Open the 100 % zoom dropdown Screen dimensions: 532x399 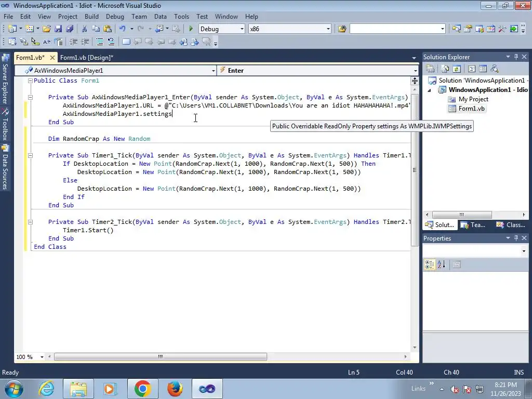(42, 357)
